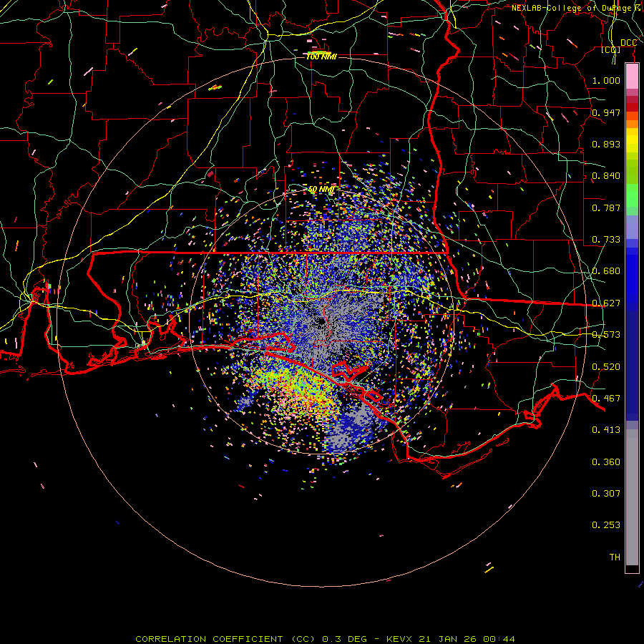Image resolution: width=644 pixels, height=644 pixels.
Task: Select the 0.307 legend value
Action: pyautogui.click(x=606, y=494)
